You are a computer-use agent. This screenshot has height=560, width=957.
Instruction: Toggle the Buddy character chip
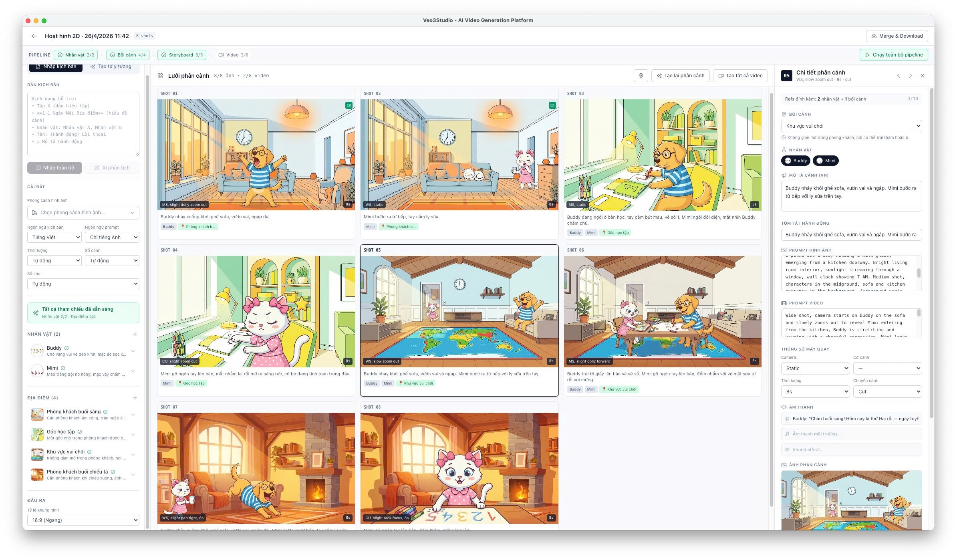796,161
